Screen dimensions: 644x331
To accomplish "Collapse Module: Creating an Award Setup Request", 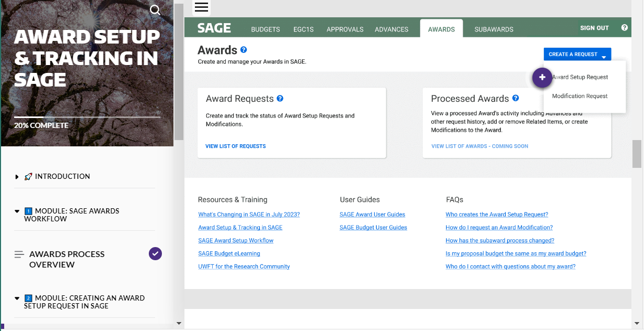I will tap(17, 298).
